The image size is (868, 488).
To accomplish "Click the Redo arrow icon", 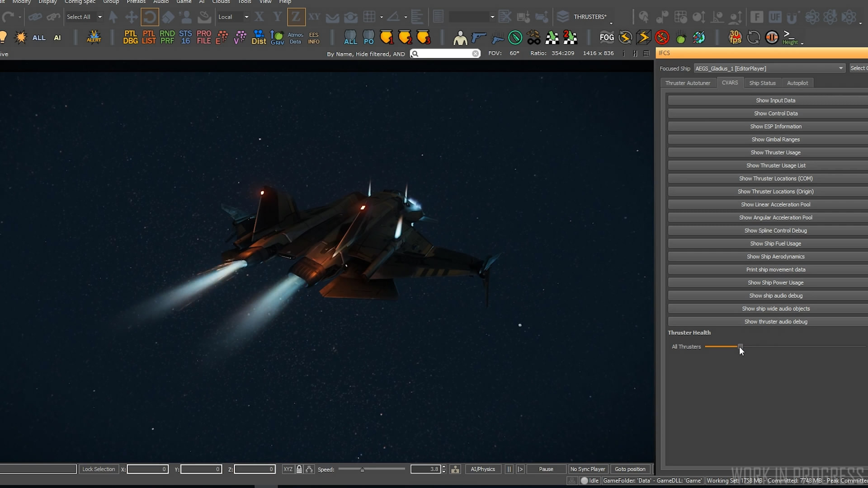I will pyautogui.click(x=8, y=17).
